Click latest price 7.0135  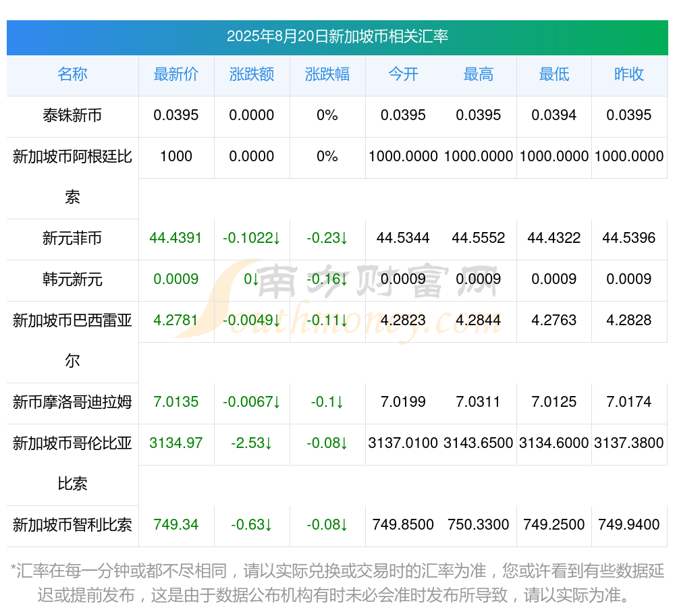click(x=175, y=401)
